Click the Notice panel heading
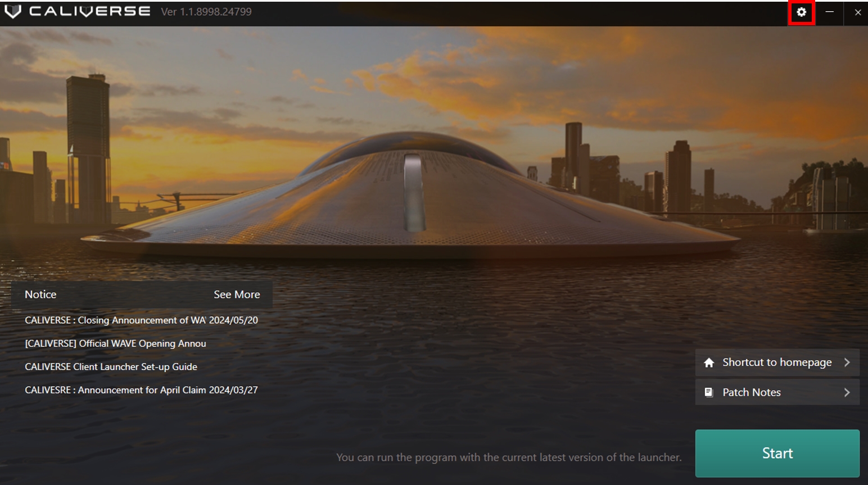 pos(40,294)
